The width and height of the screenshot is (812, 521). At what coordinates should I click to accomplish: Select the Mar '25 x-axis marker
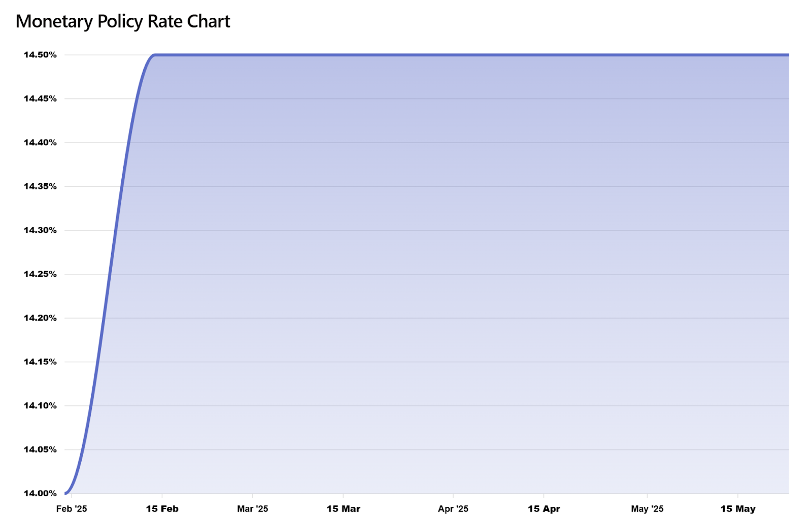click(x=253, y=509)
